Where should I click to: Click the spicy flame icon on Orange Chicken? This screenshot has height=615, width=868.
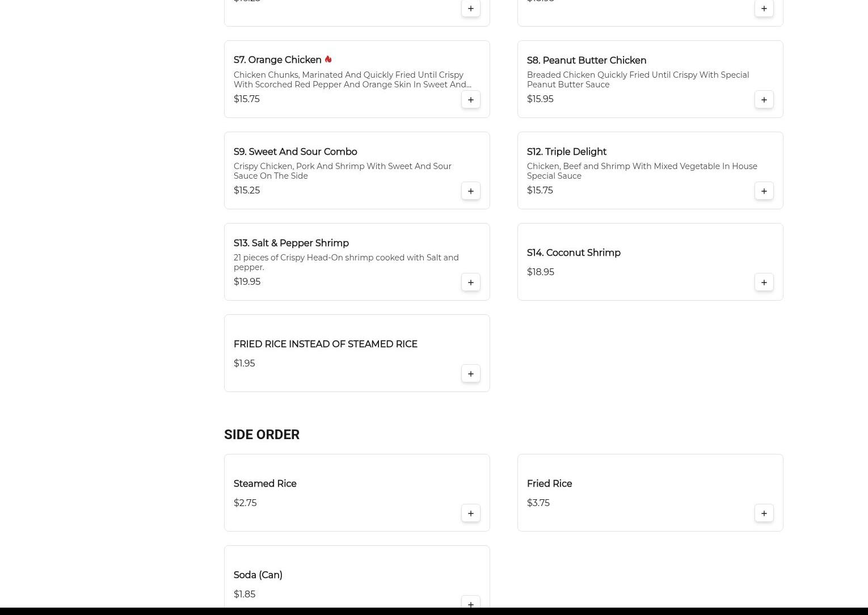[328, 59]
